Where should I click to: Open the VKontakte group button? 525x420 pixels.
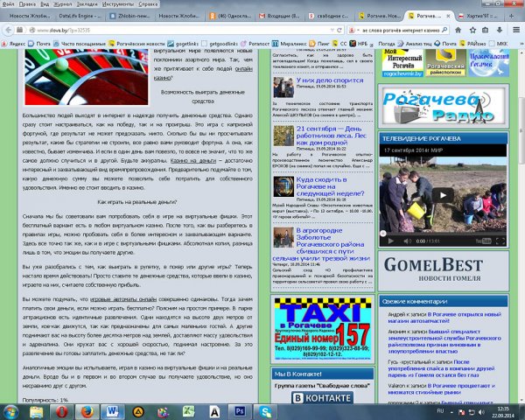(x=321, y=398)
